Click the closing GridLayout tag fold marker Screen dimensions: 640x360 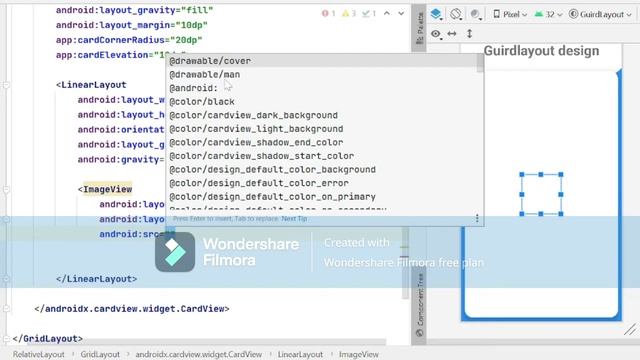pos(6,338)
